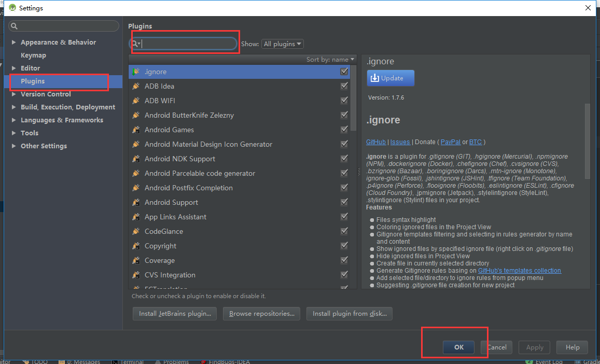Open the Sort by name dropdown
600x364 pixels.
(331, 60)
